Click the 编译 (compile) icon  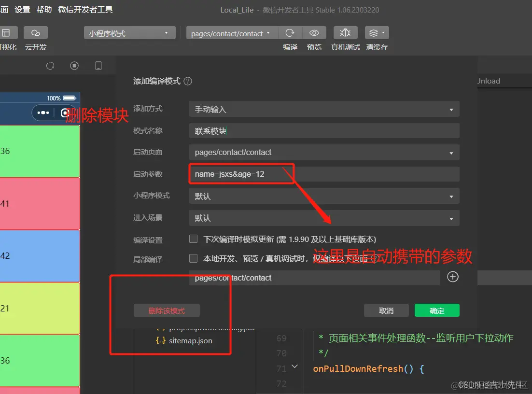(x=290, y=33)
